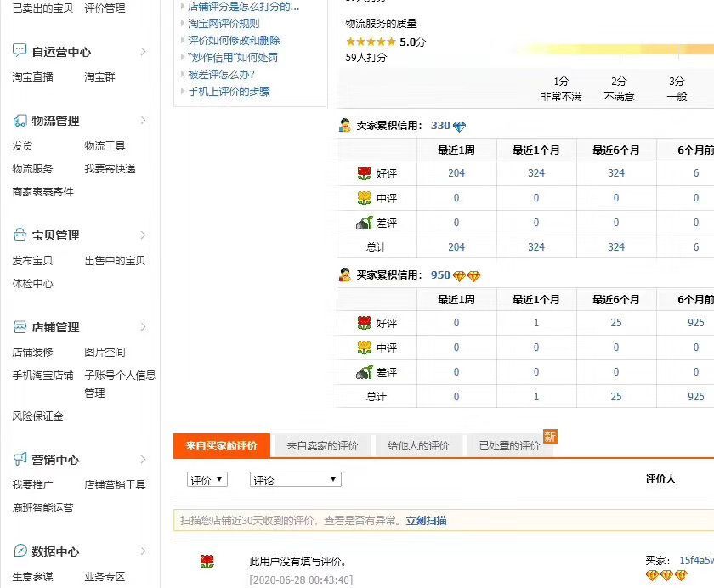Open 发货 under 物流管理

point(22,145)
